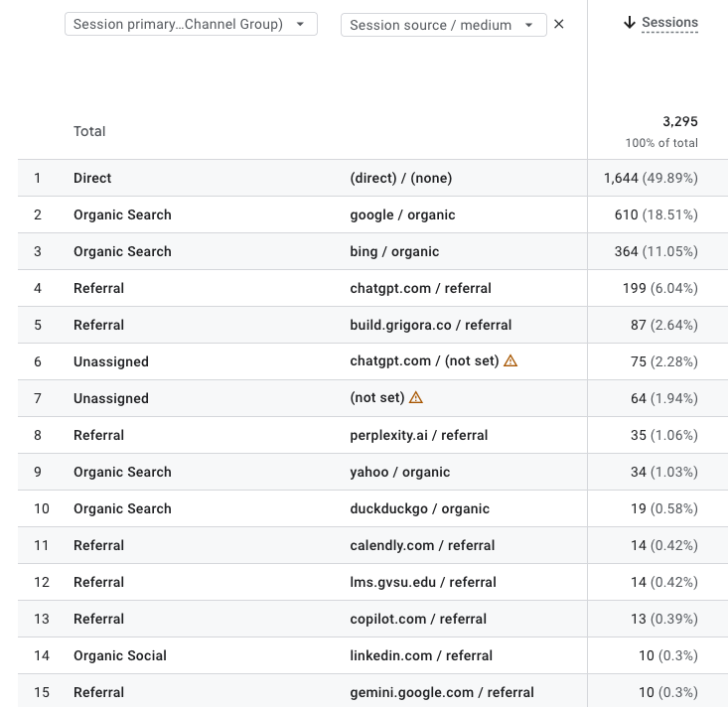The width and height of the screenshot is (728, 707).
Task: Click Referral channel in the perplexity.ai row
Action: click(98, 435)
